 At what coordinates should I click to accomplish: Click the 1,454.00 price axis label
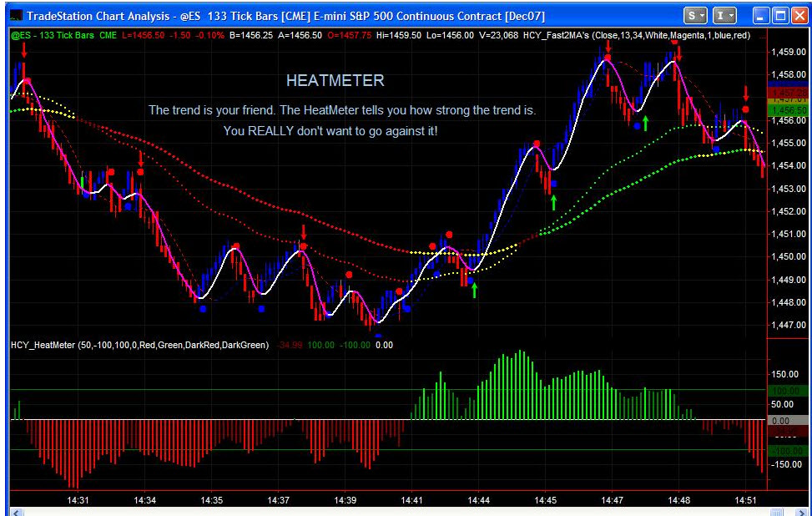pos(789,166)
